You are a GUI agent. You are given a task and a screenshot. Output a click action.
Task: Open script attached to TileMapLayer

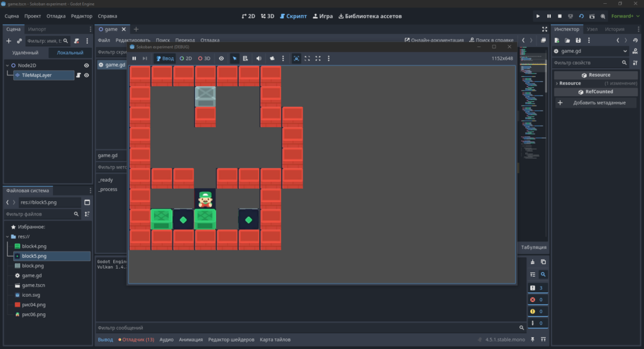(x=78, y=75)
